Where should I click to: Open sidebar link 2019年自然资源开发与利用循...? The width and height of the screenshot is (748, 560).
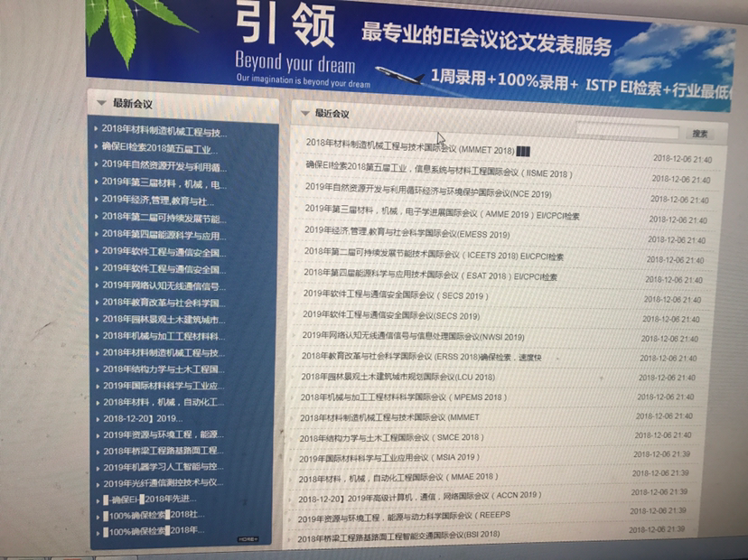(x=164, y=165)
